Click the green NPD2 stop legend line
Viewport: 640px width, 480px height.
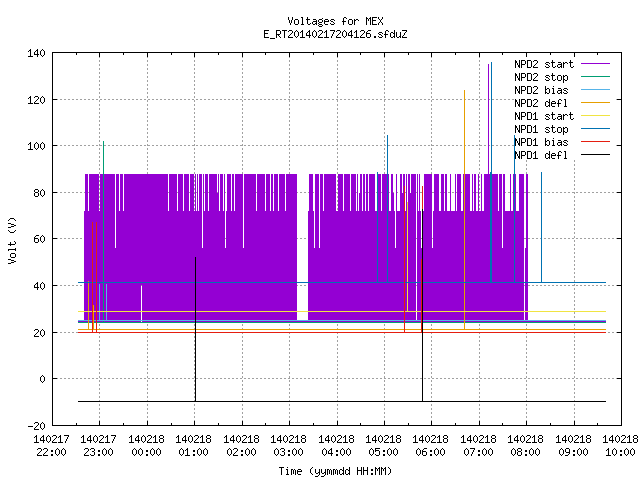tap(595, 76)
